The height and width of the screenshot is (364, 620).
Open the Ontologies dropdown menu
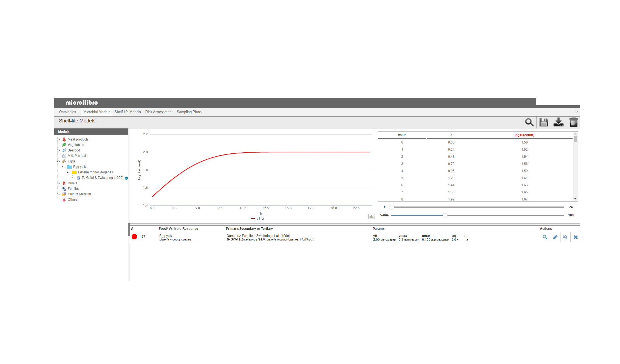[69, 112]
